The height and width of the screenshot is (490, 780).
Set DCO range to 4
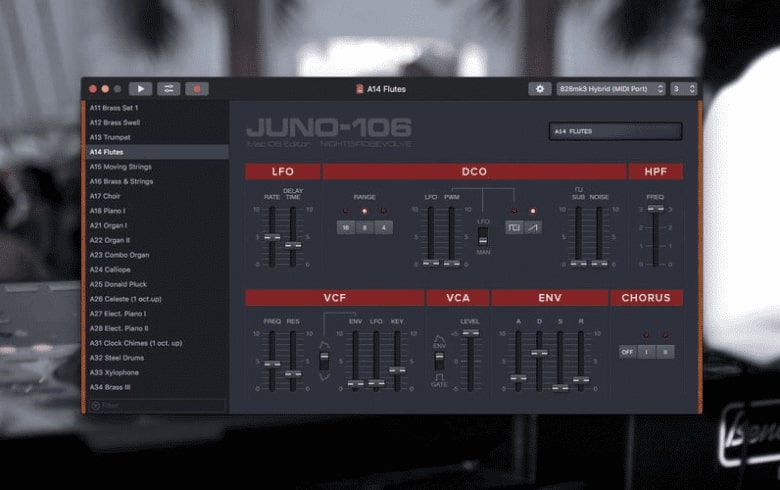click(384, 227)
